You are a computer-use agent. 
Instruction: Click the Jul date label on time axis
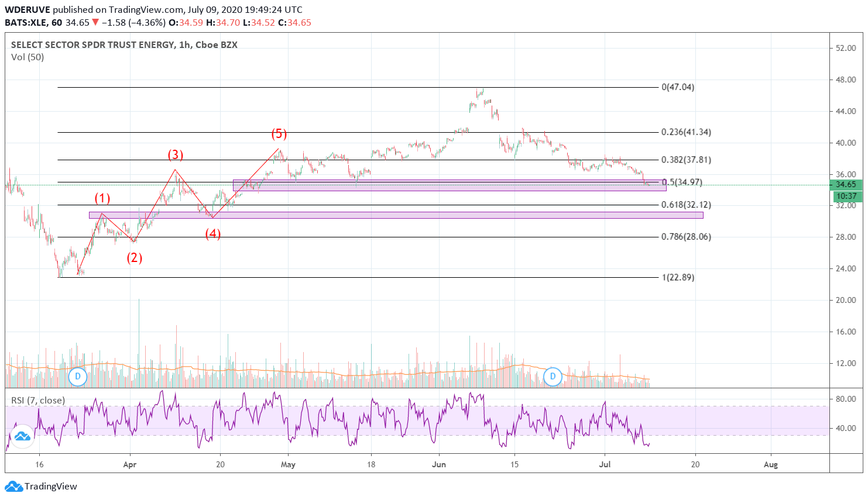[605, 465]
